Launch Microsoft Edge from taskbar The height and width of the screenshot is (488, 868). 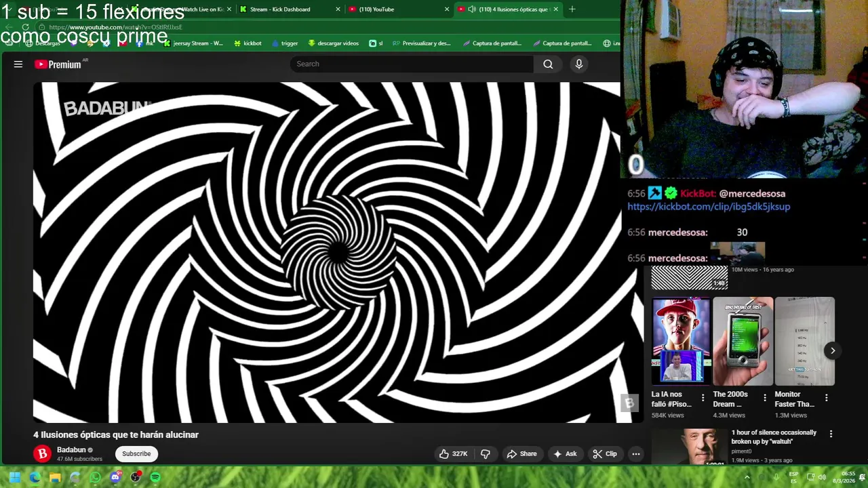(35, 477)
